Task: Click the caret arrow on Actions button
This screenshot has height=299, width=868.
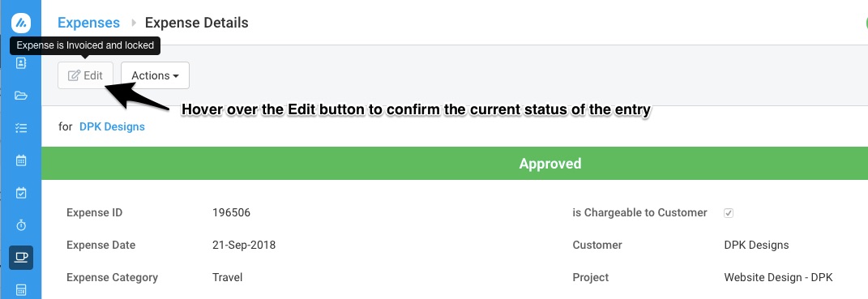Action: (x=176, y=76)
